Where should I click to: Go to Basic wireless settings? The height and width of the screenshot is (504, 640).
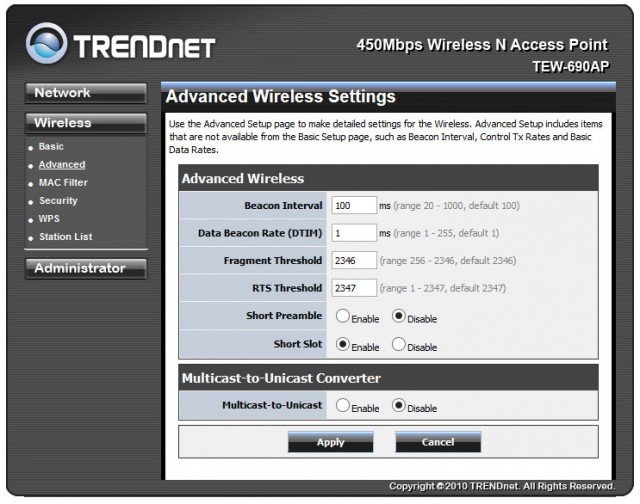pyautogui.click(x=51, y=147)
